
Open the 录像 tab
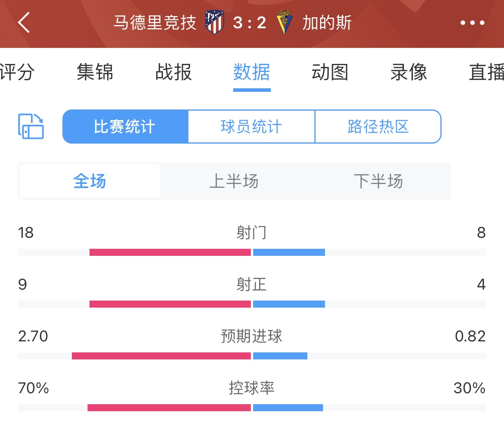pyautogui.click(x=409, y=72)
